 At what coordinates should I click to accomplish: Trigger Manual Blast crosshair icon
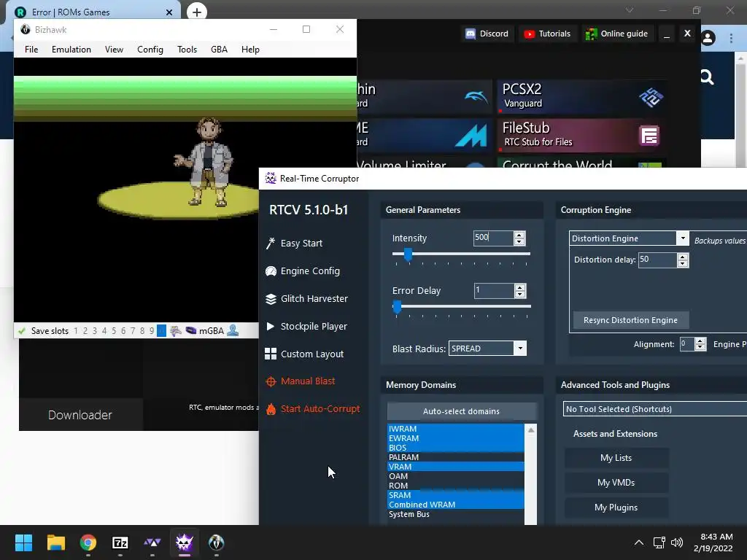click(271, 381)
